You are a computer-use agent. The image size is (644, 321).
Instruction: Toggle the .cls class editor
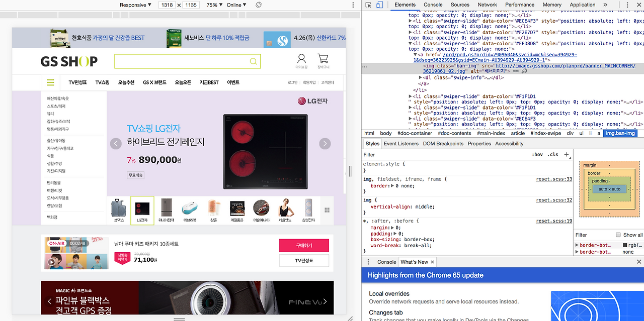tap(553, 155)
